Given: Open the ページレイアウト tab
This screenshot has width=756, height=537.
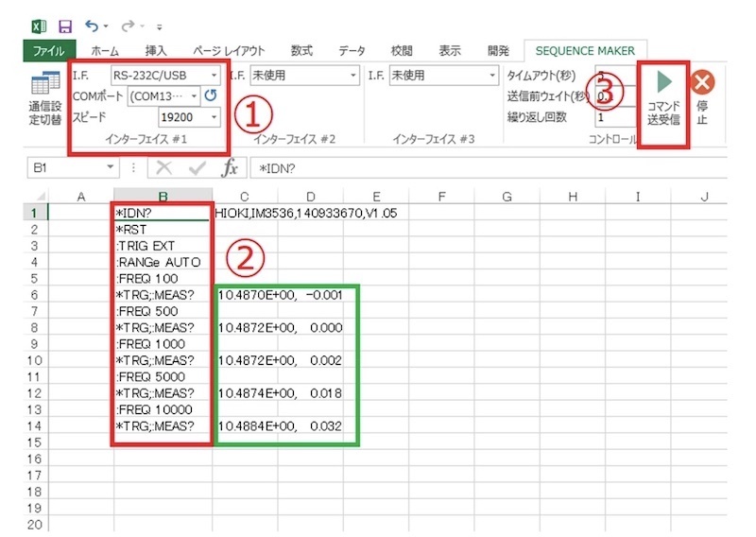Looking at the screenshot, I should tap(229, 51).
